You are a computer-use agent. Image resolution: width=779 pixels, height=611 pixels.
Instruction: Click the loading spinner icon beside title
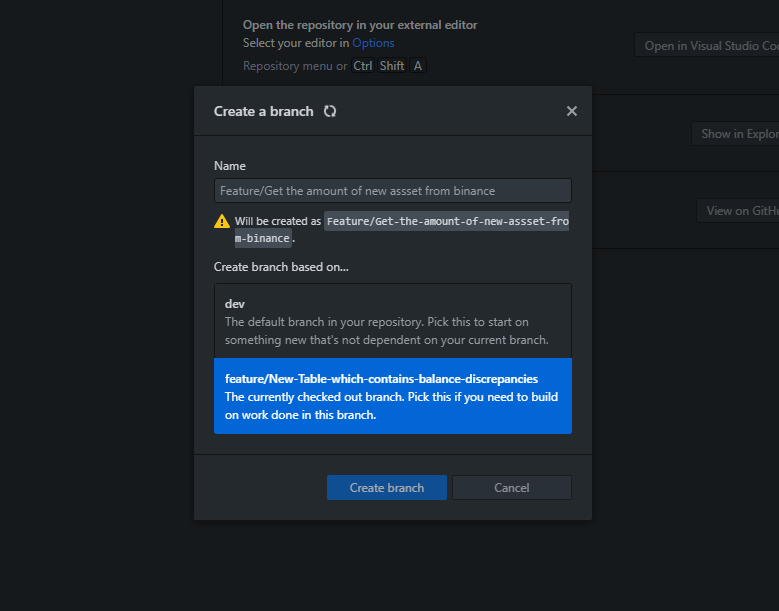click(330, 111)
